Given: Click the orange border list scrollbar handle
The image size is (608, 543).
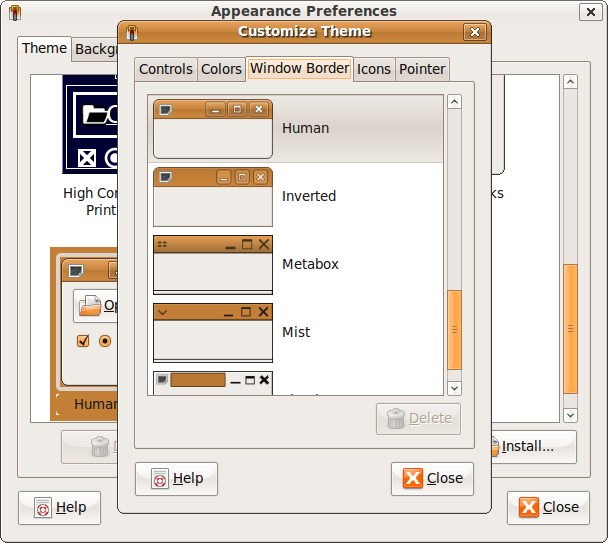Looking at the screenshot, I should (x=454, y=329).
